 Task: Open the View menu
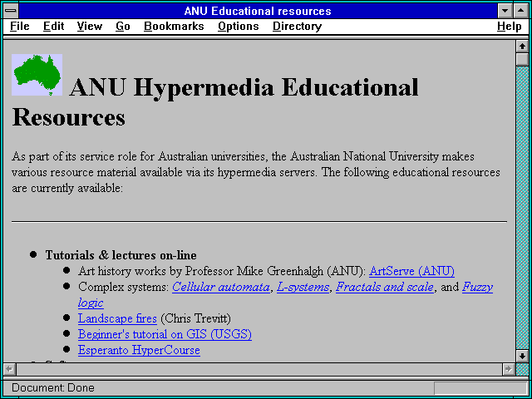pos(89,27)
